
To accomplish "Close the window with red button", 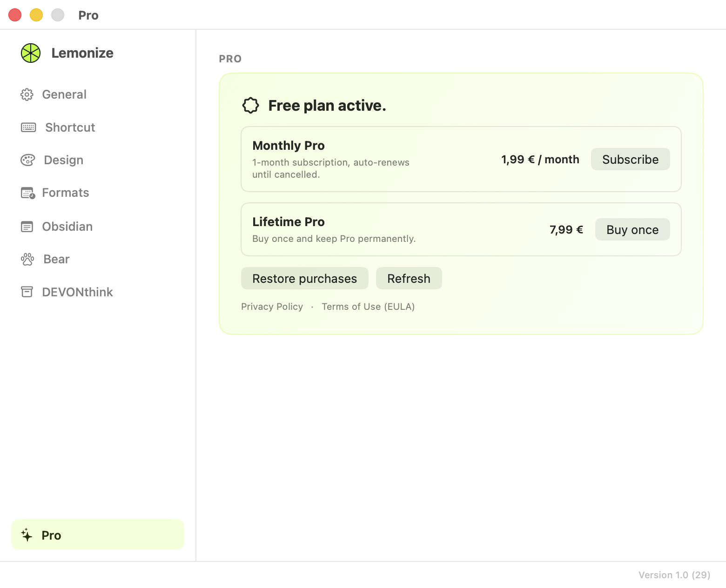I will click(x=15, y=15).
